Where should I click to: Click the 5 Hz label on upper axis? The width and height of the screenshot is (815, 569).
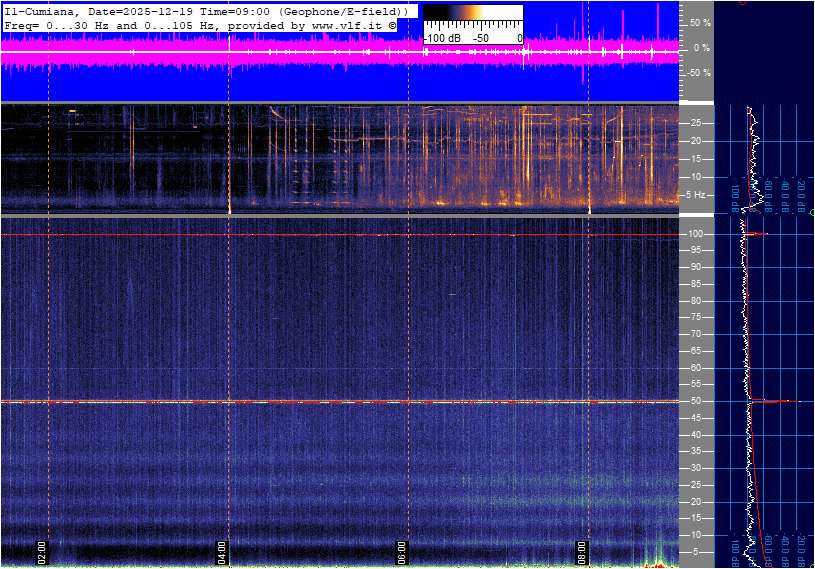pyautogui.click(x=697, y=195)
